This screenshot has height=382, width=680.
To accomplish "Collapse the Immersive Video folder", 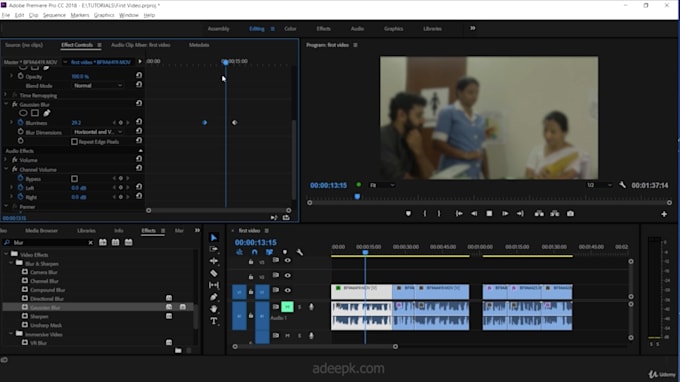I will [x=11, y=334].
